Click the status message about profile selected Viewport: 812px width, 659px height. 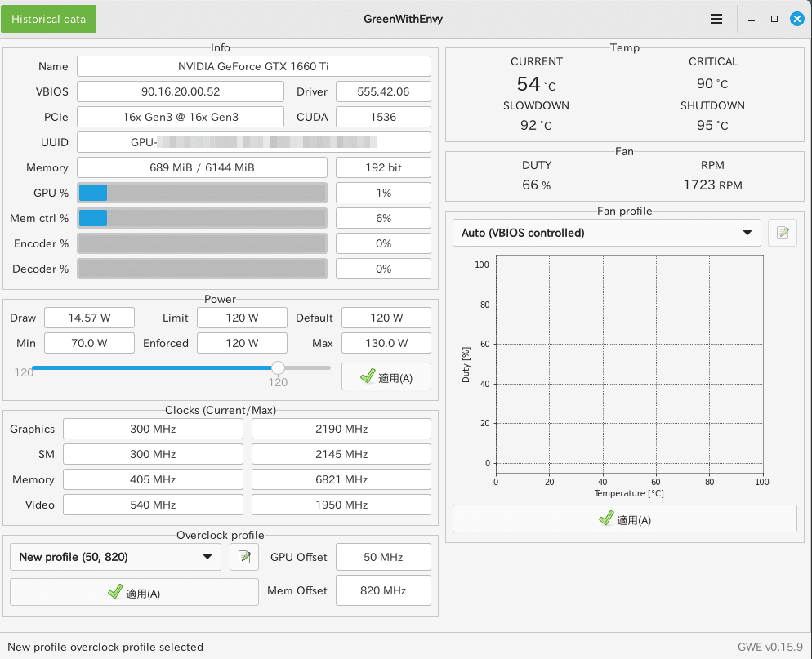click(x=105, y=647)
